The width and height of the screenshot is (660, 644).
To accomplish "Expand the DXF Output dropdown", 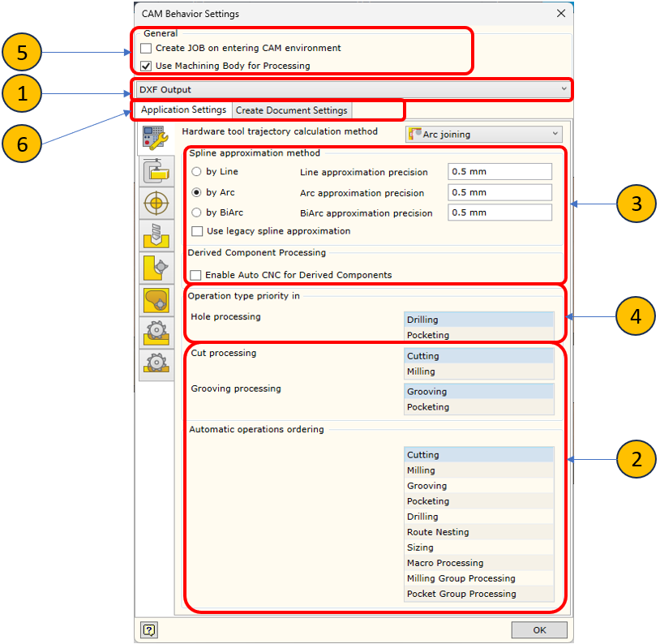I will pos(353,90).
